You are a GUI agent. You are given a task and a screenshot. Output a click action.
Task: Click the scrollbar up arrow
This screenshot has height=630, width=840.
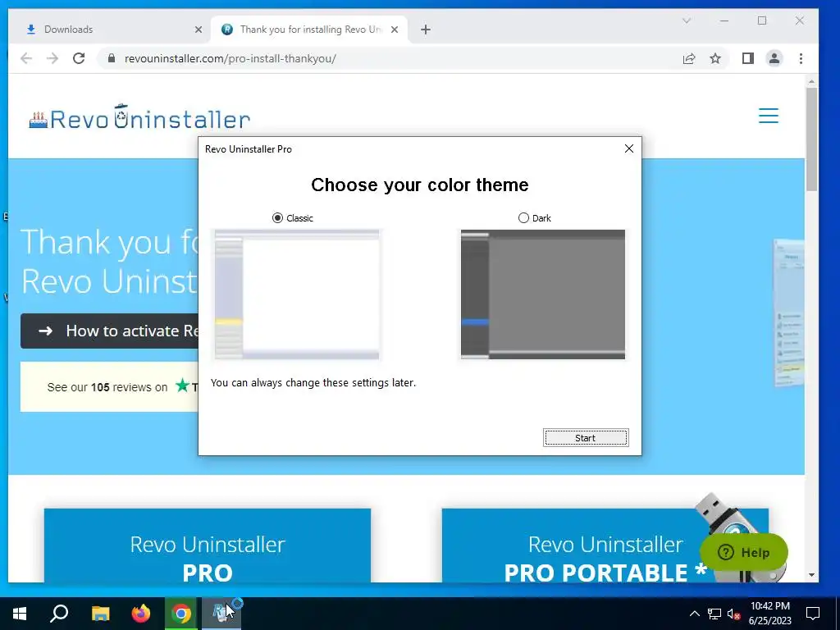click(811, 81)
